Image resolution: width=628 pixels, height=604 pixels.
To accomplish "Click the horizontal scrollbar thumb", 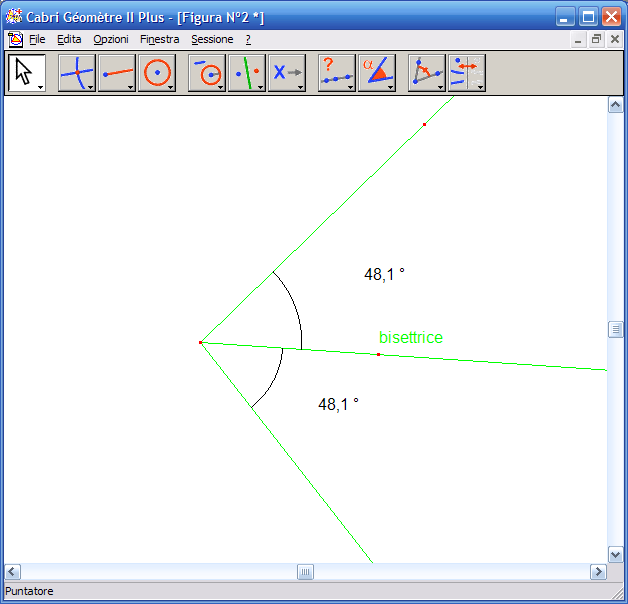I will [x=305, y=572].
